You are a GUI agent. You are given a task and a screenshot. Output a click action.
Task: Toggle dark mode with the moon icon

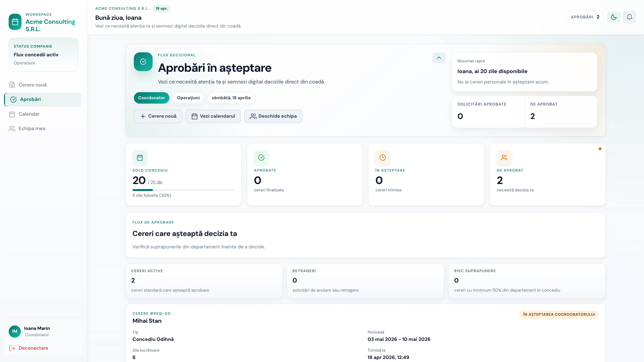(614, 17)
